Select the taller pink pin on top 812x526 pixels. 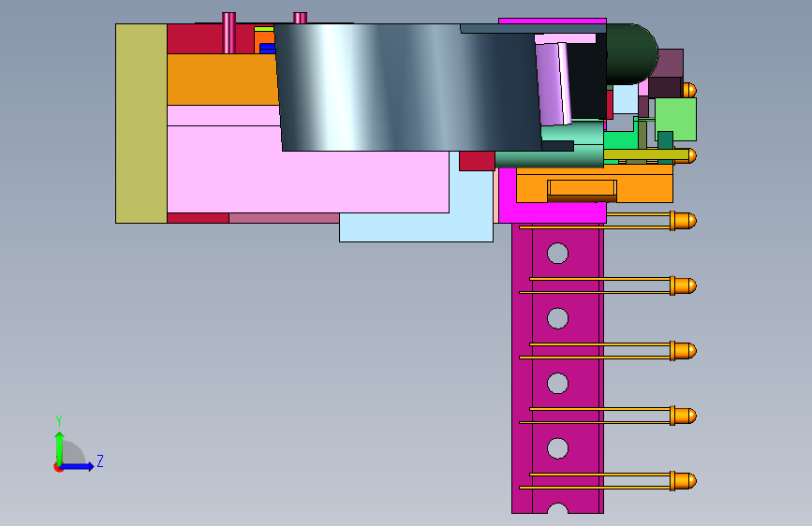tap(229, 33)
